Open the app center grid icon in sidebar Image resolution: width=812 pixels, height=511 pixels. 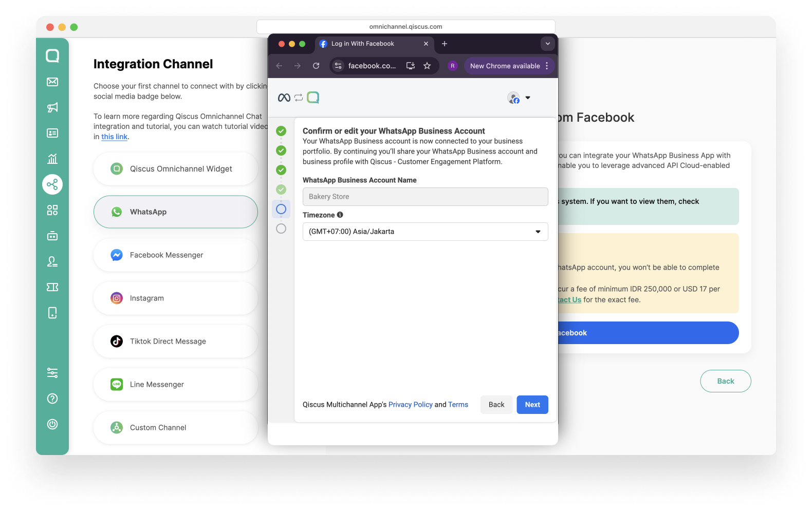pyautogui.click(x=52, y=210)
